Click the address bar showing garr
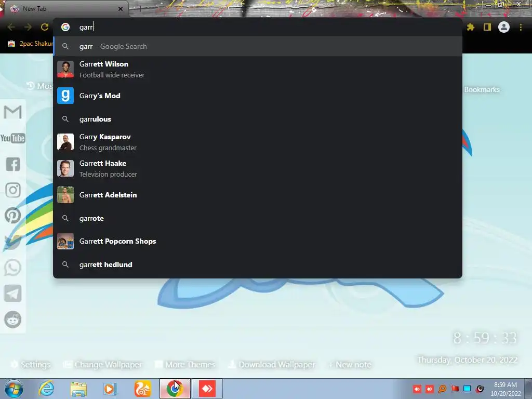The image size is (532, 399). pyautogui.click(x=258, y=27)
